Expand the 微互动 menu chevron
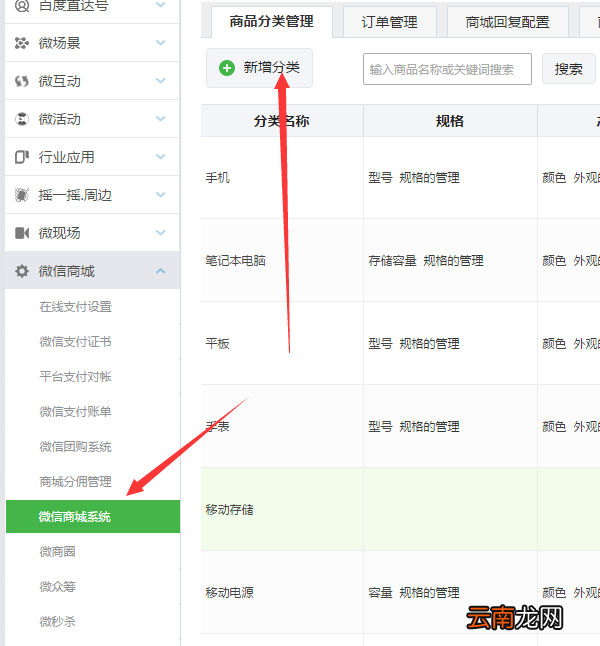 click(161, 80)
